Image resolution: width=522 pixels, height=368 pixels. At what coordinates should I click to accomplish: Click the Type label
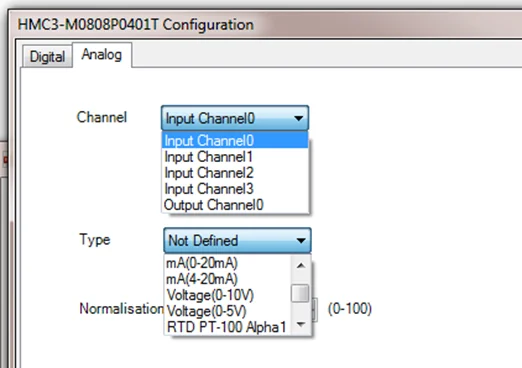pos(95,240)
